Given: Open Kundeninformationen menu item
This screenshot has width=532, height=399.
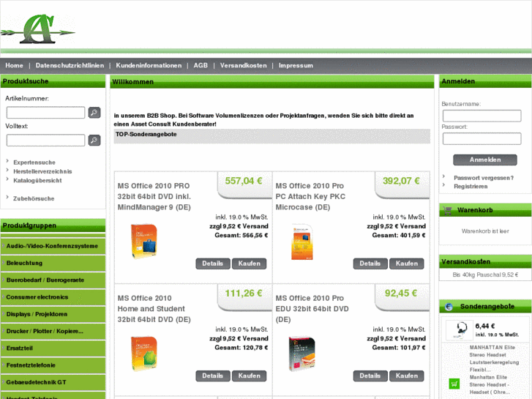Looking at the screenshot, I should tap(149, 66).
